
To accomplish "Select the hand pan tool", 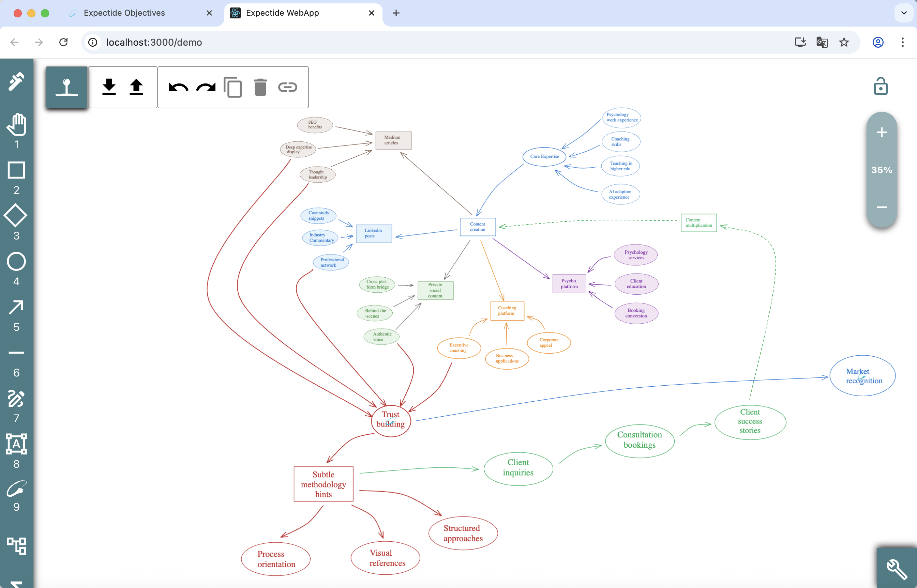I will click(16, 124).
